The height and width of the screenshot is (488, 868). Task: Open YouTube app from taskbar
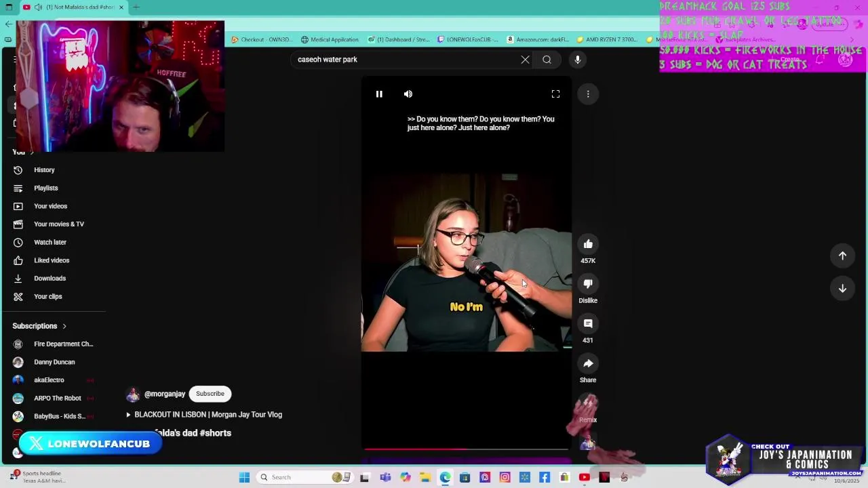584,477
